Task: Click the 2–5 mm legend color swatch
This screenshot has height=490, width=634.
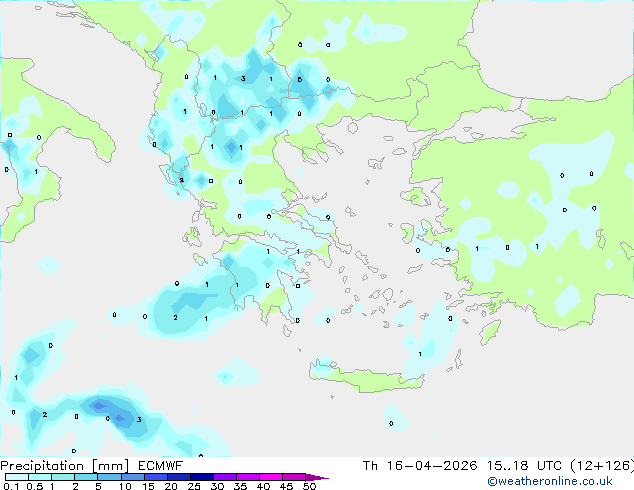Action: [86, 477]
